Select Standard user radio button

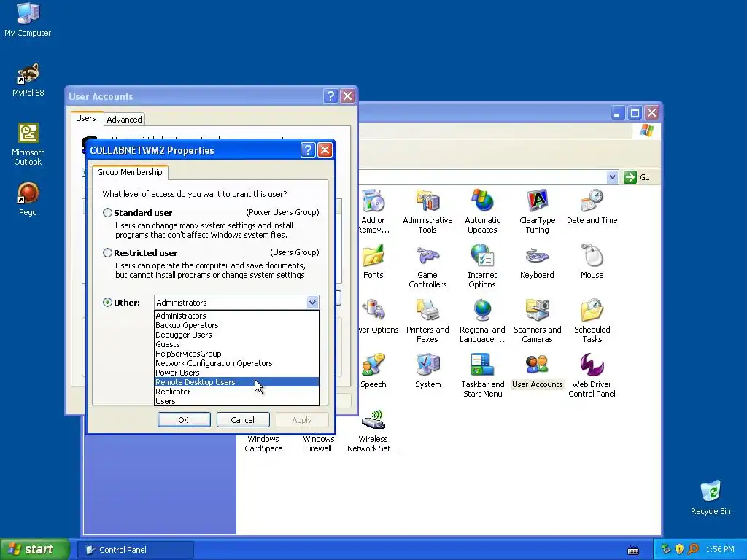tap(108, 213)
